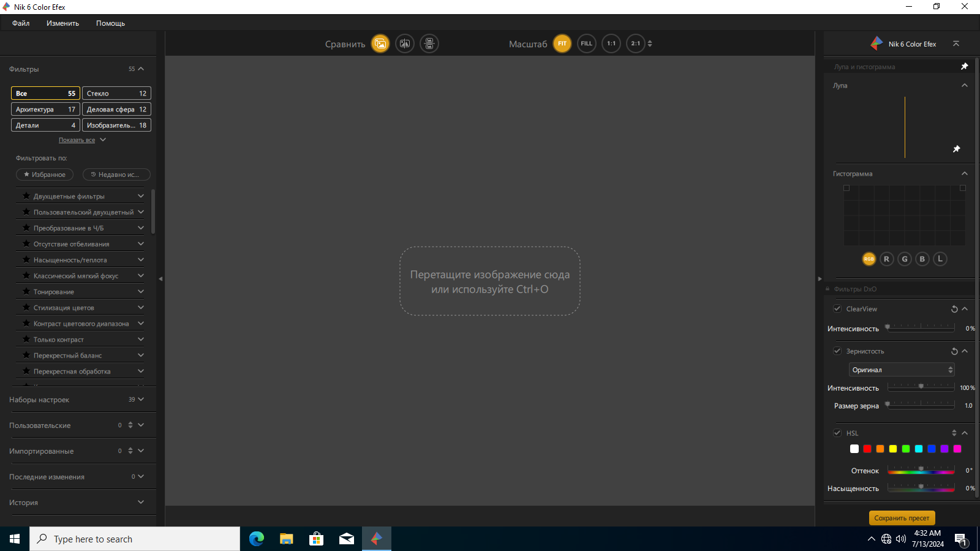
Task: Set zoom to FILL
Action: pos(587,43)
